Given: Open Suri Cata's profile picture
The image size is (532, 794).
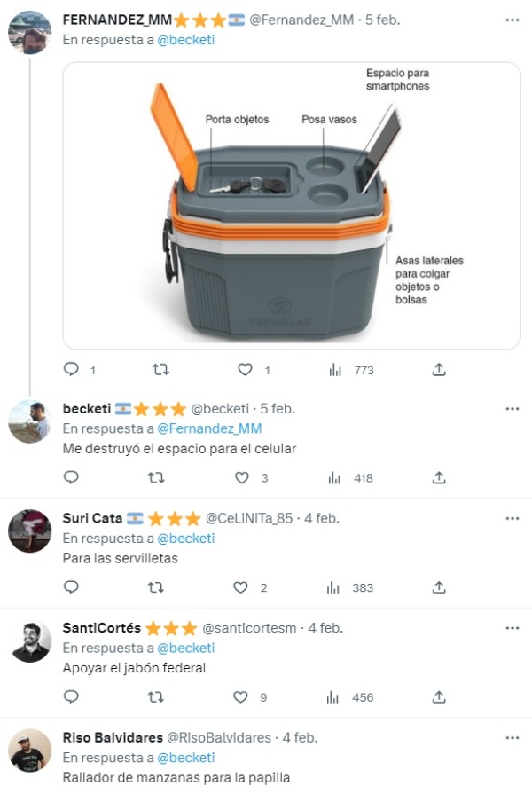Looking at the screenshot, I should coord(30,531).
